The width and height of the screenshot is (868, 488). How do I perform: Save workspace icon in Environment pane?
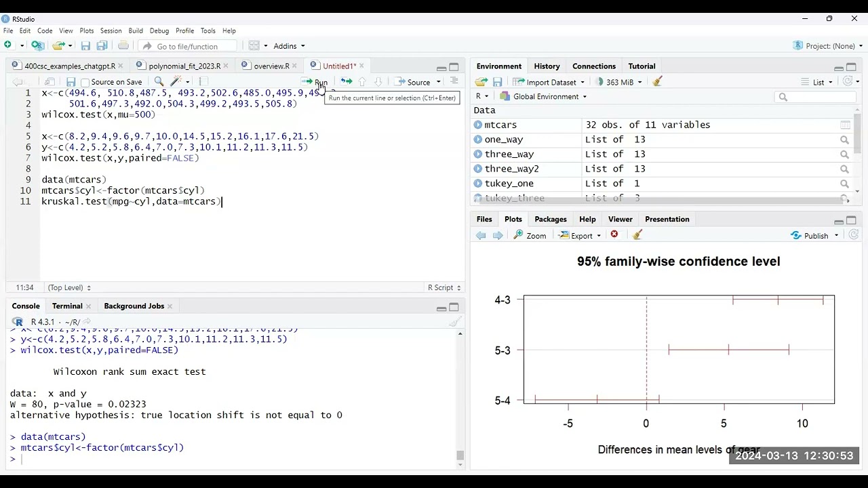[497, 82]
